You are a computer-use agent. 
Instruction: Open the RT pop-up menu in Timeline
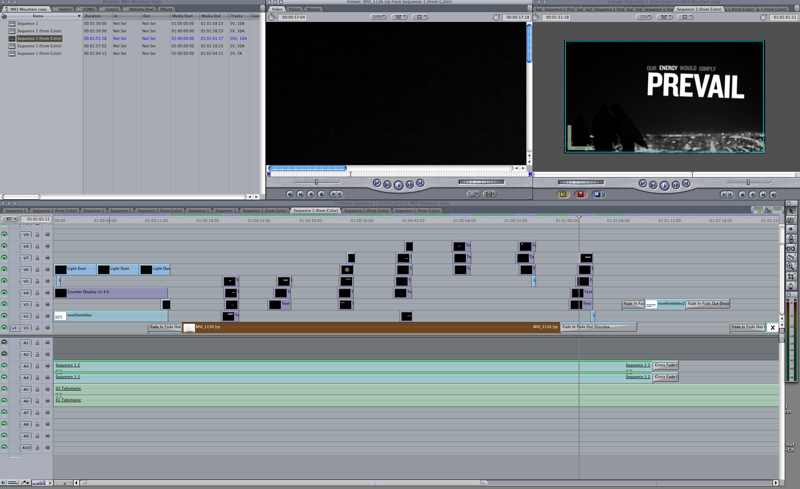click(10, 219)
